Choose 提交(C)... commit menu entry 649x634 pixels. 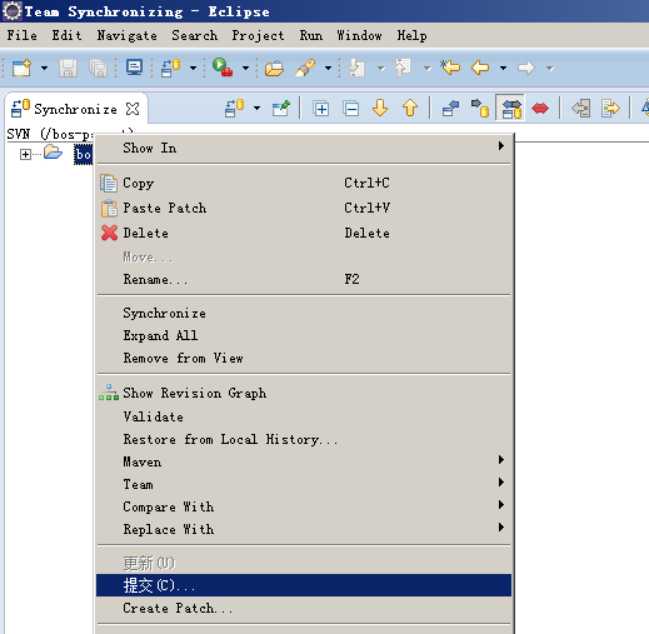(304, 585)
